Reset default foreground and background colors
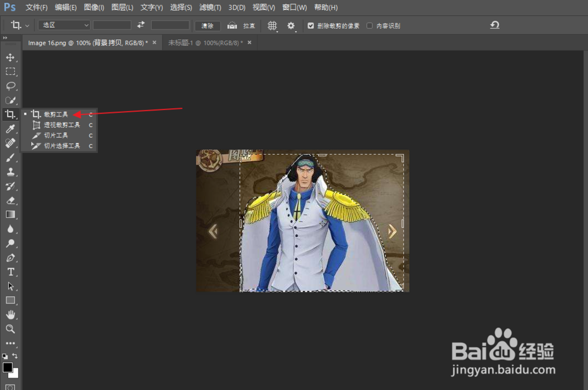588x390 pixels. click(5, 356)
